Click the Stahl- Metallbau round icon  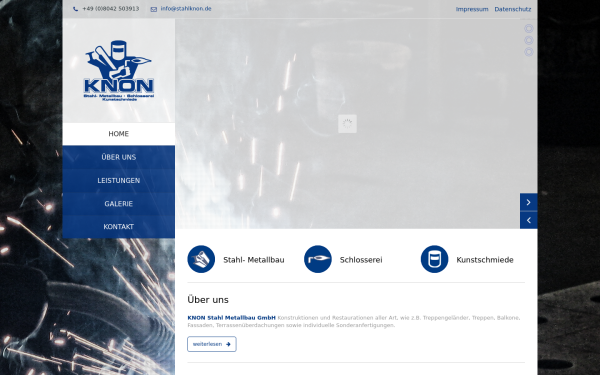pyautogui.click(x=201, y=259)
